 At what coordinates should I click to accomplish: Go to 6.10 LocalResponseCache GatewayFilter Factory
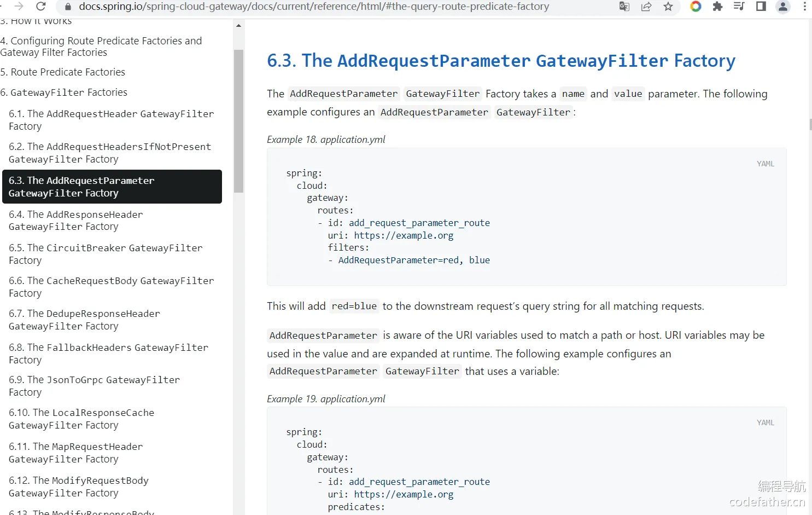tap(81, 419)
